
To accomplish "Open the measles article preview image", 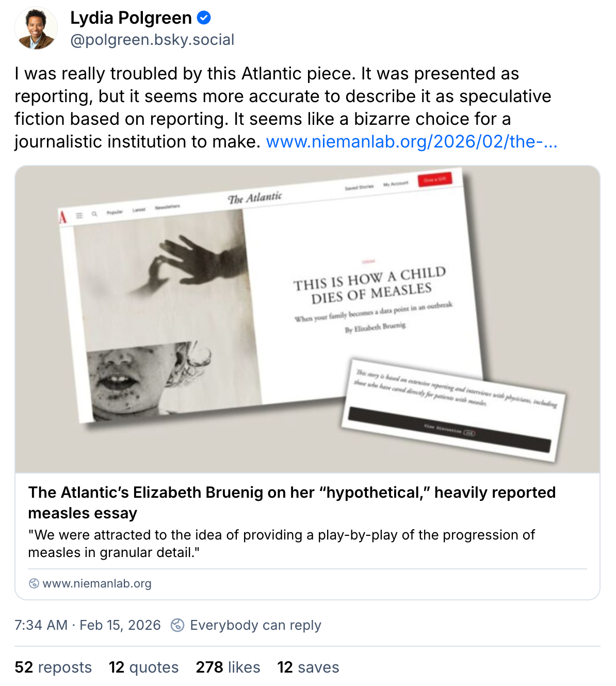I will pyautogui.click(x=307, y=319).
